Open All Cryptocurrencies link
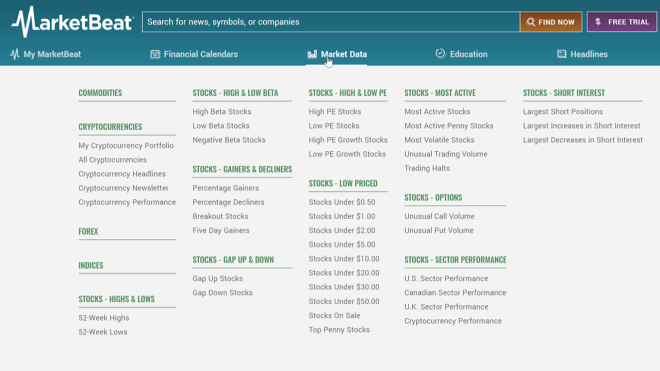This screenshot has width=660, height=371. pos(112,160)
